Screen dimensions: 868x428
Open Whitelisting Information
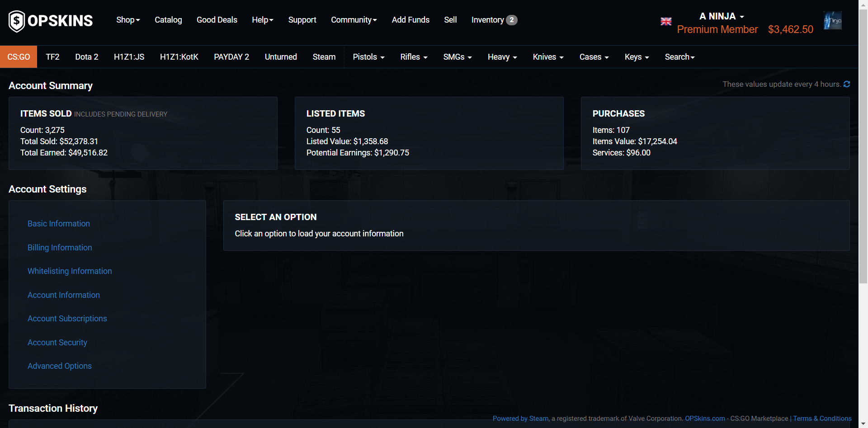70,271
